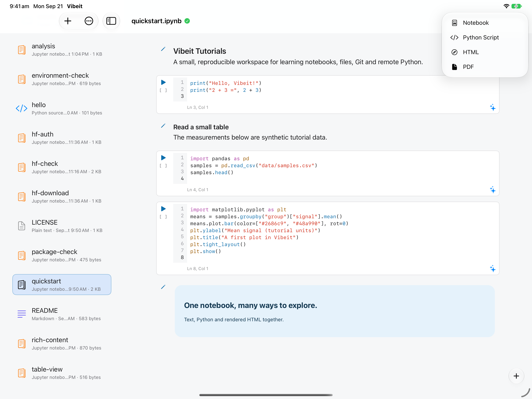Choose Notebook from the export menu

485,23
